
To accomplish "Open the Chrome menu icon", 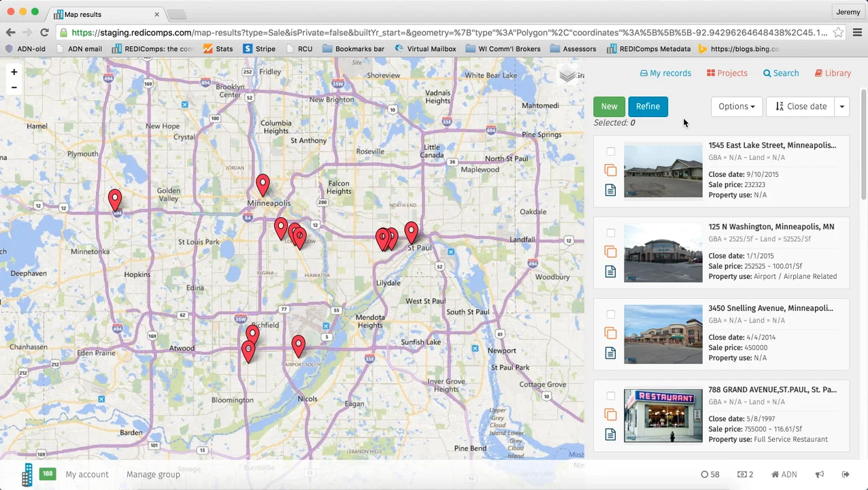I will point(857,32).
